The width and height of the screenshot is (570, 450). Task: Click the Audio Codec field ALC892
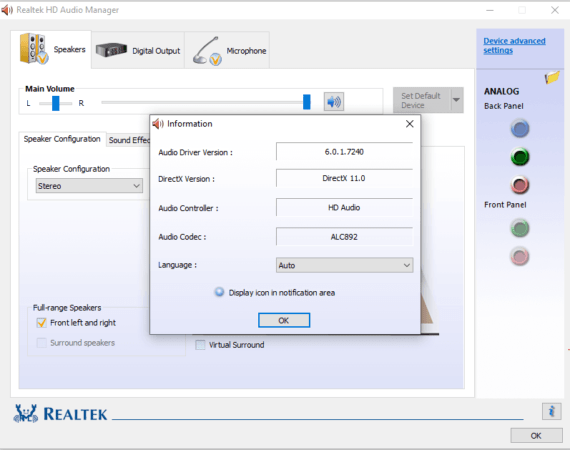pos(344,237)
